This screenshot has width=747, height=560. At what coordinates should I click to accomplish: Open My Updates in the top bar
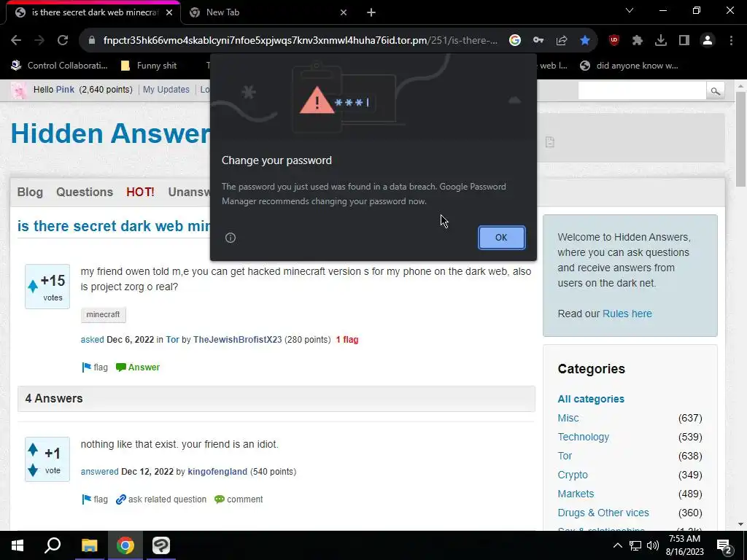[166, 90]
